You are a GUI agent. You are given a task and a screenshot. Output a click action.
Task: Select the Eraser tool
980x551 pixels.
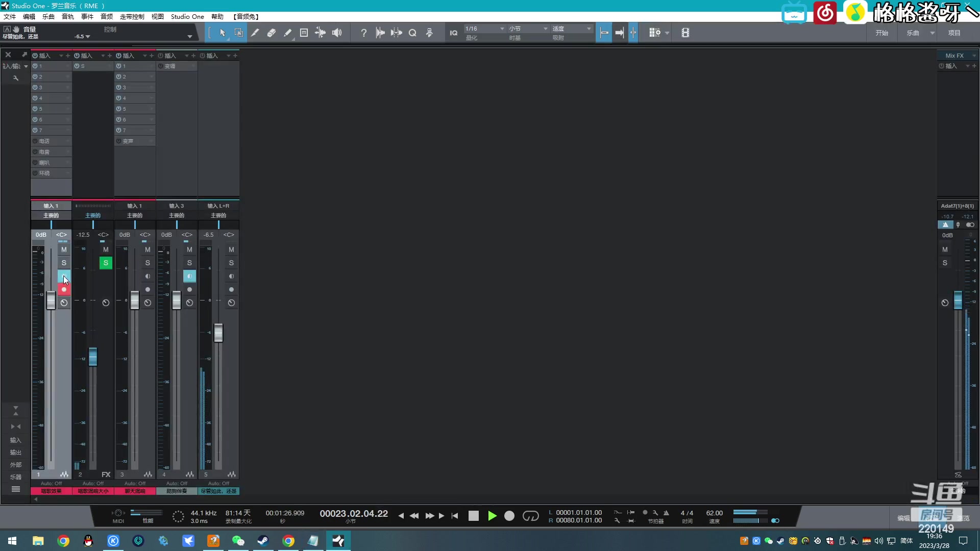(271, 33)
